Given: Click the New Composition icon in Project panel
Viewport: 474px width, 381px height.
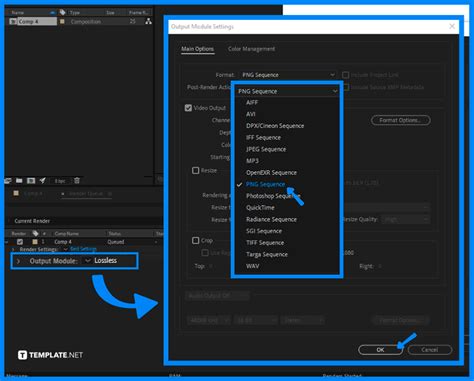Looking at the screenshot, I should coord(31,181).
